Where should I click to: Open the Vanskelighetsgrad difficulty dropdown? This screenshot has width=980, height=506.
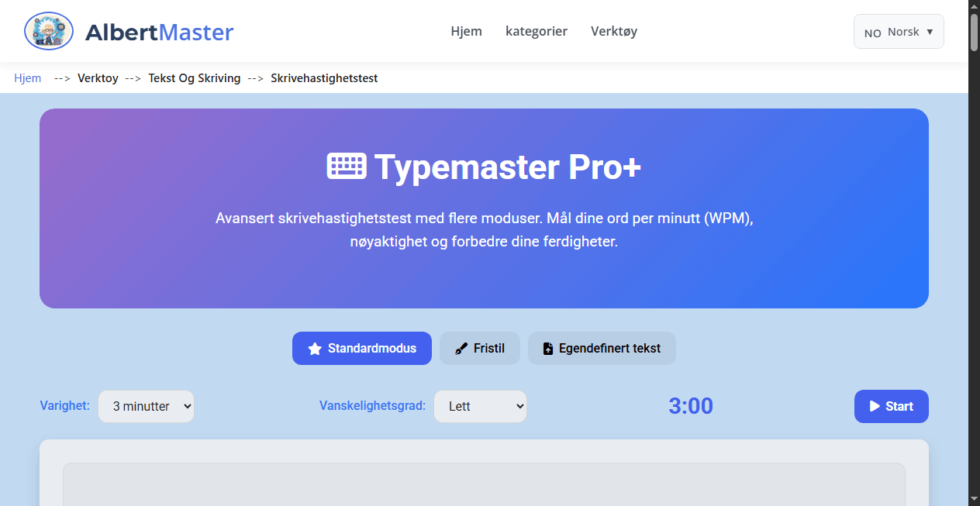tap(480, 406)
